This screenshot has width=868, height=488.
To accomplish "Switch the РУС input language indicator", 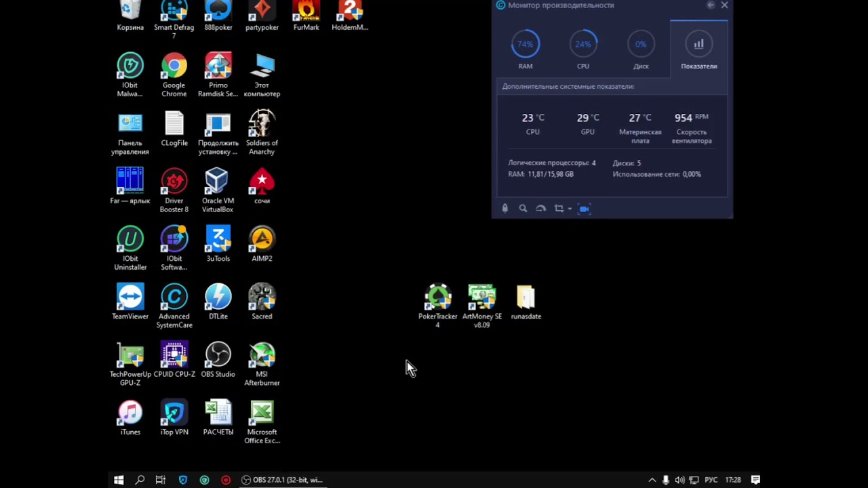I will [711, 480].
